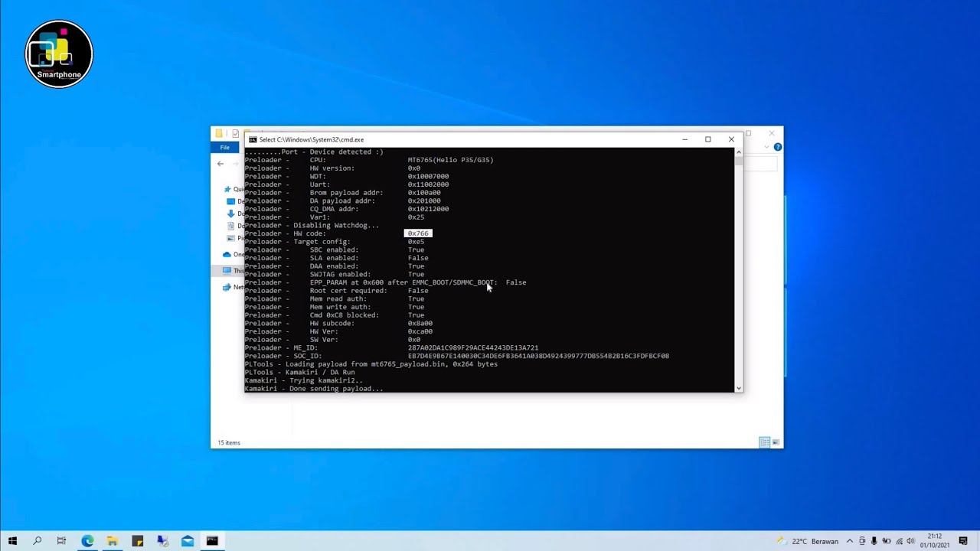This screenshot has height=551, width=980.
Task: Click scroll-up arrow in cmd window
Action: click(738, 152)
